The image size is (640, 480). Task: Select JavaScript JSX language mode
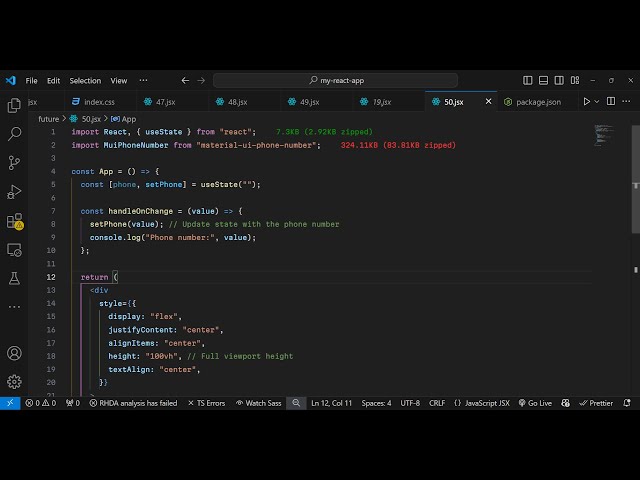481,403
